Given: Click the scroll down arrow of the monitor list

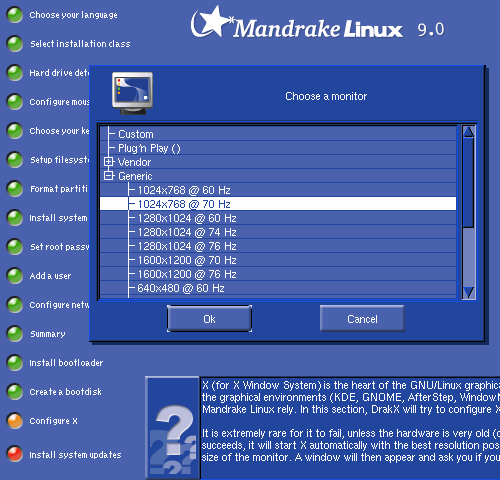Looking at the screenshot, I should pyautogui.click(x=469, y=292).
